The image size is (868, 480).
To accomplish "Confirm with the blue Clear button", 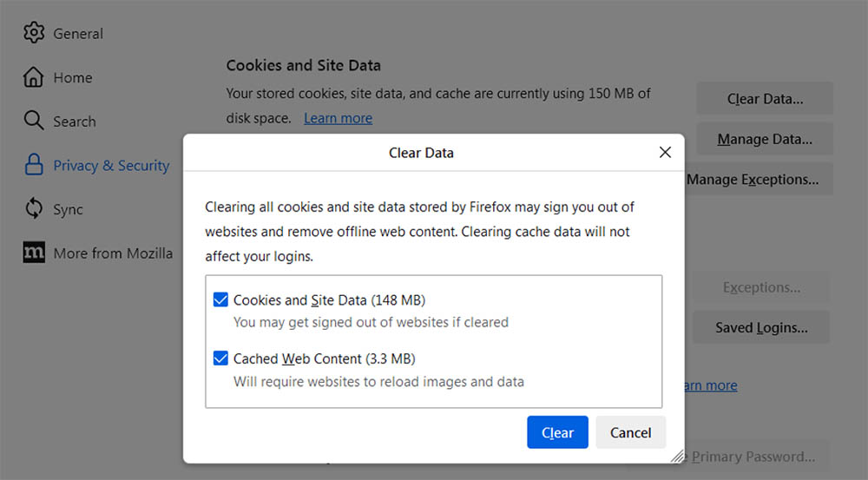I will click(557, 432).
